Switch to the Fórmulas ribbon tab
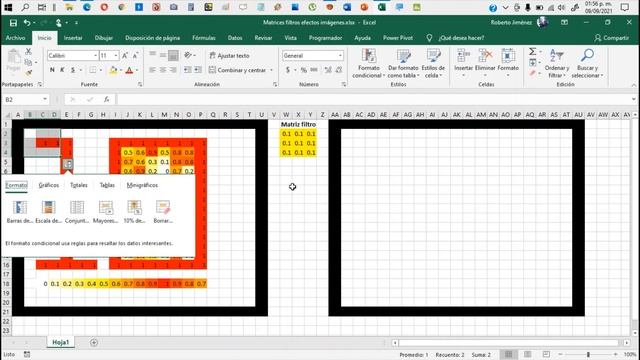The height and width of the screenshot is (360, 640). tap(204, 38)
